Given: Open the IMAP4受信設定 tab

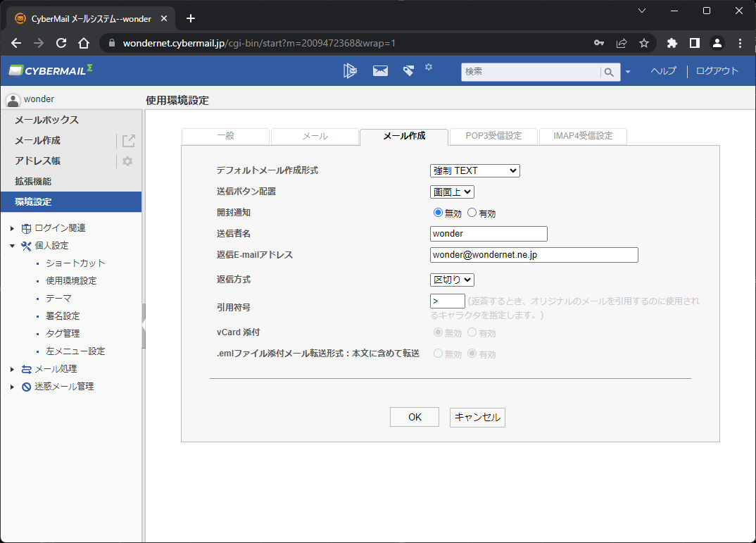Looking at the screenshot, I should [583, 137].
